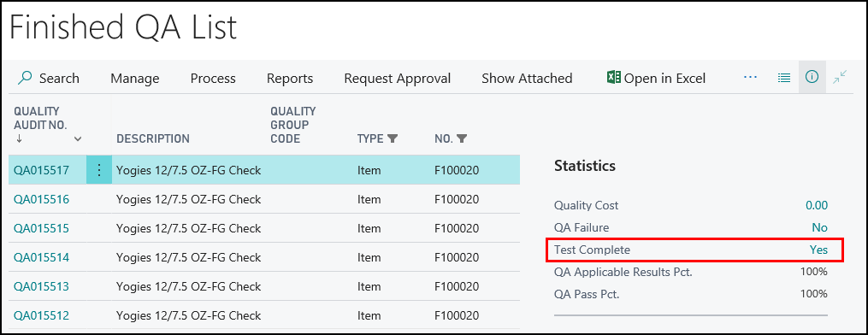868x335 pixels.
Task: Click the QA Applicable Results Pct. 100% value
Action: click(814, 272)
